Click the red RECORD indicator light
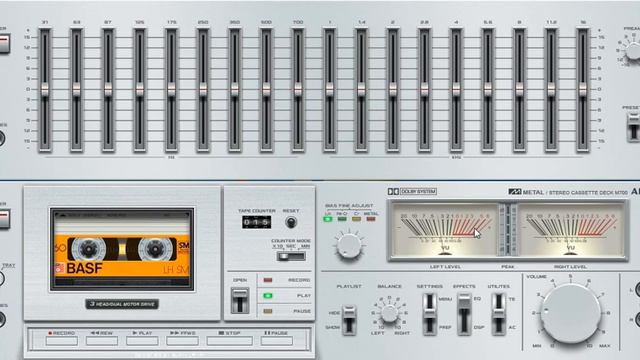640x360 pixels. pyautogui.click(x=268, y=280)
